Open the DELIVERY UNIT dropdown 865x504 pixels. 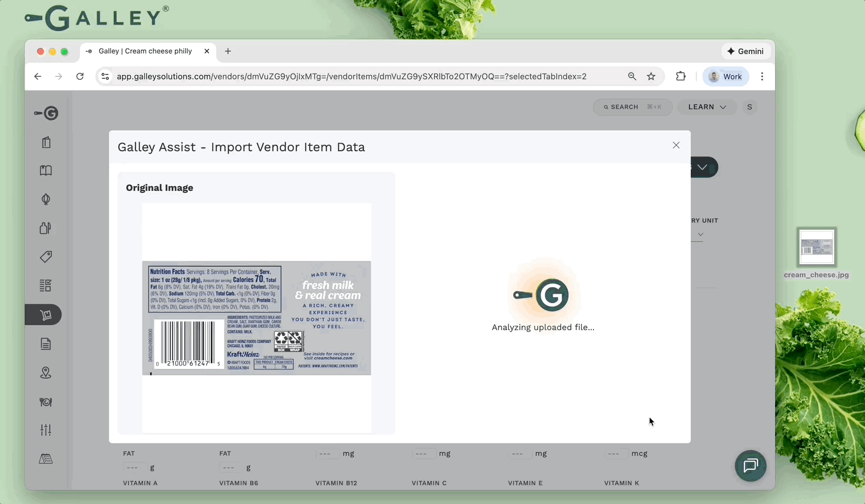700,234
